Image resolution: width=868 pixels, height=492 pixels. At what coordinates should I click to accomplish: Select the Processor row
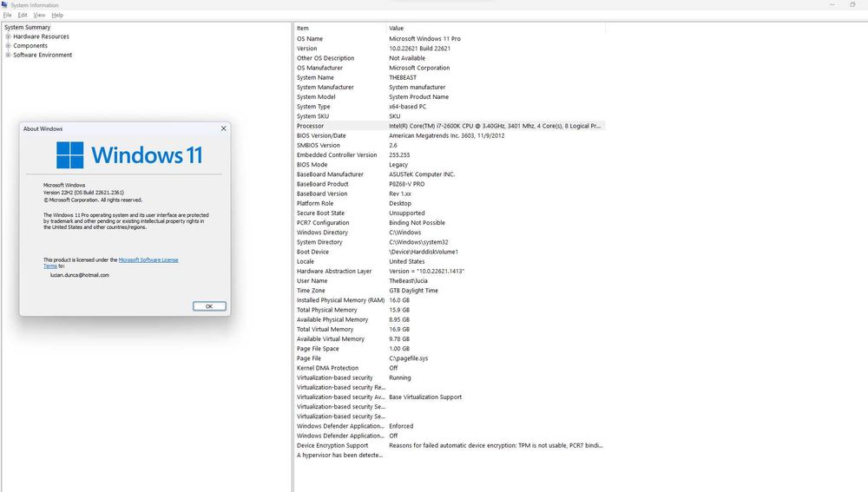coord(450,126)
